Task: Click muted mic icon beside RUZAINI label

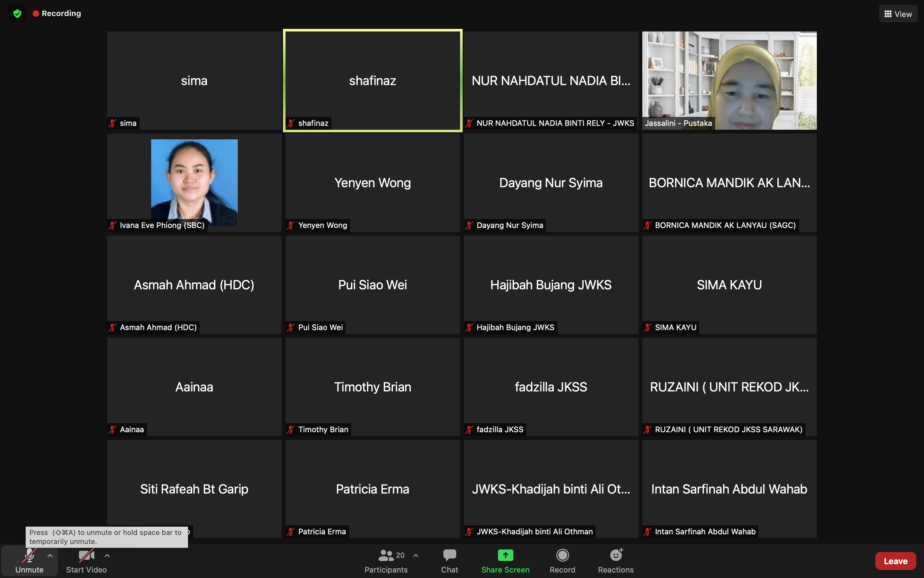Action: pos(647,429)
